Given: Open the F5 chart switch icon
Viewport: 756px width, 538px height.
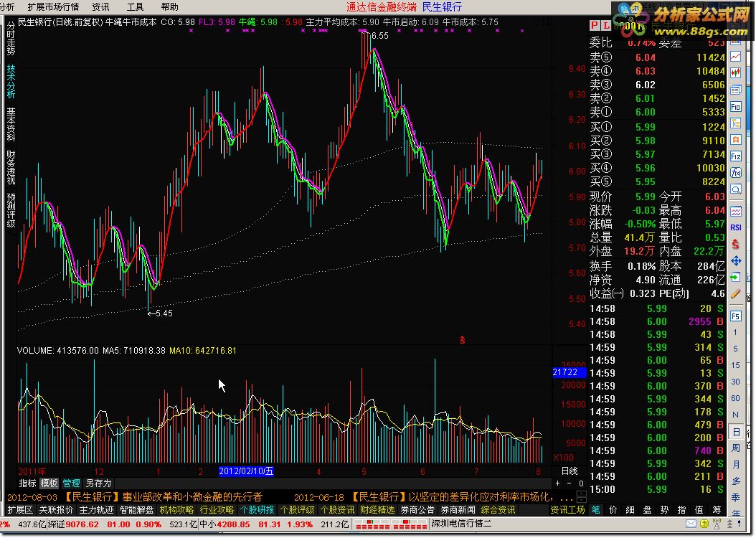Looking at the screenshot, I should [x=736, y=316].
